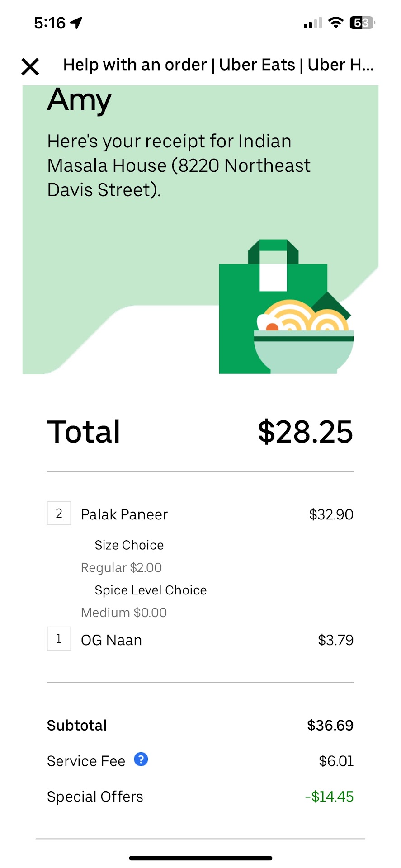Screen dimensions: 401x868
Task: Tap the OG Naan quantity box
Action: [x=59, y=639]
